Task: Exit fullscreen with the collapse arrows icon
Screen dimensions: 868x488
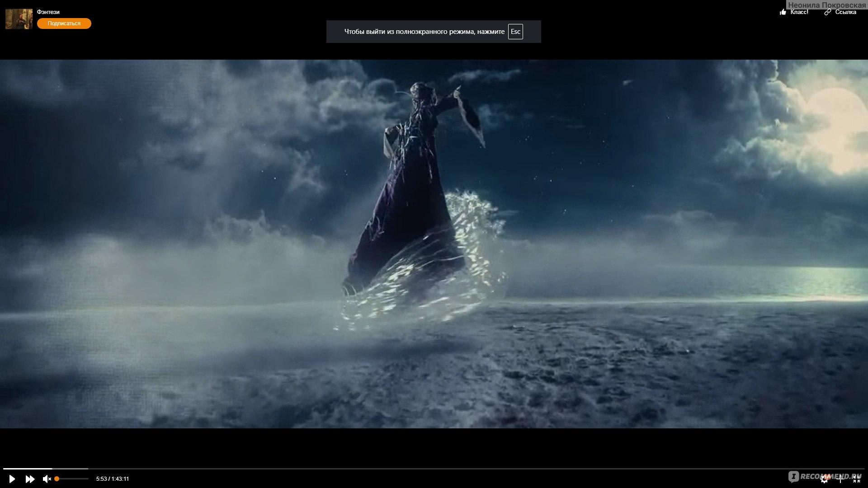Action: [857, 479]
